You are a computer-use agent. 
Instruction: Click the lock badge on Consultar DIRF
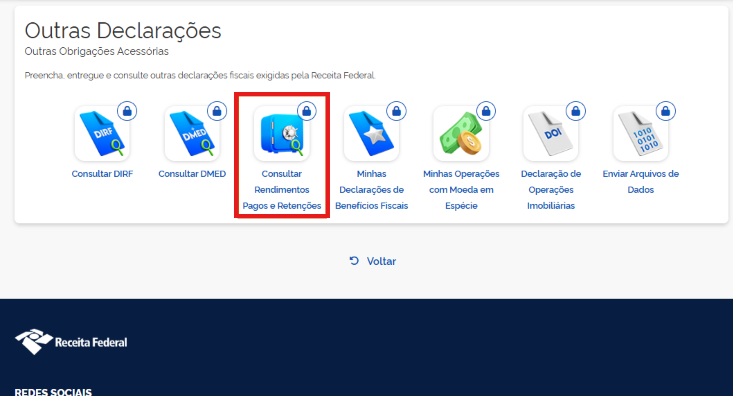[127, 111]
